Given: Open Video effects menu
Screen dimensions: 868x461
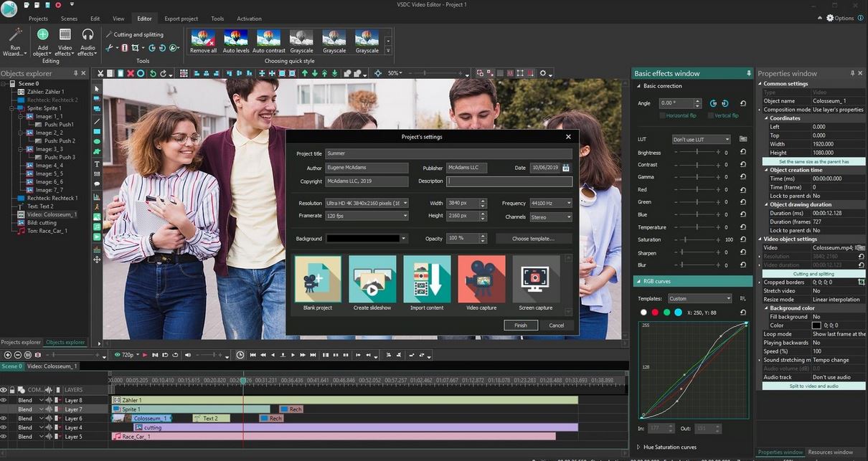Looking at the screenshot, I should (x=65, y=42).
